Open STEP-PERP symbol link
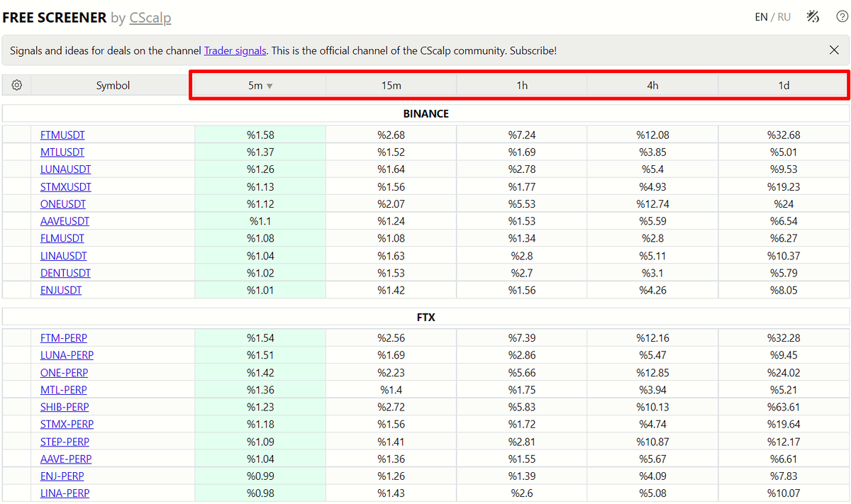Screen dimensions: 851x504 point(65,442)
